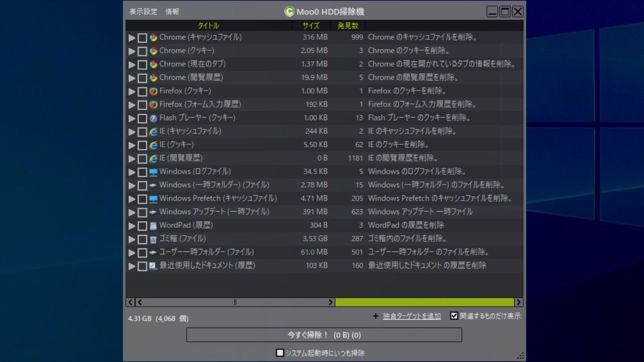Click the second left arrow of the scrollbar
Viewport: 644px width, 362px height.
pos(139,302)
